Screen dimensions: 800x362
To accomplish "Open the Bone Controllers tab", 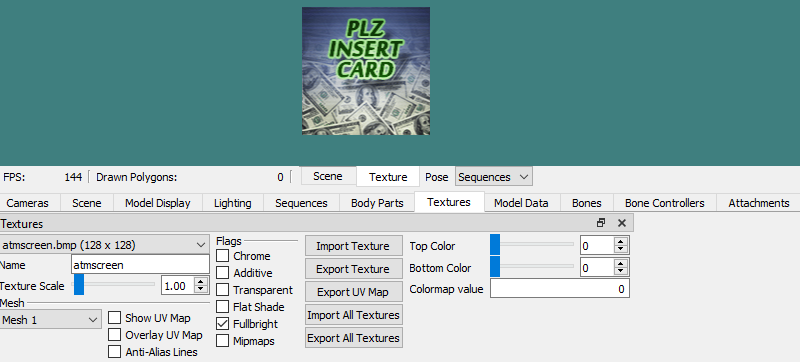I will point(665,203).
